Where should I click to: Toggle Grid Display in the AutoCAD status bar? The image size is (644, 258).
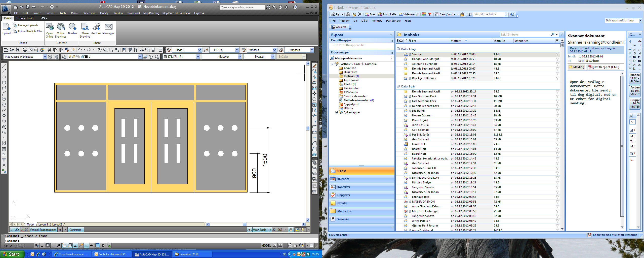(x=48, y=245)
